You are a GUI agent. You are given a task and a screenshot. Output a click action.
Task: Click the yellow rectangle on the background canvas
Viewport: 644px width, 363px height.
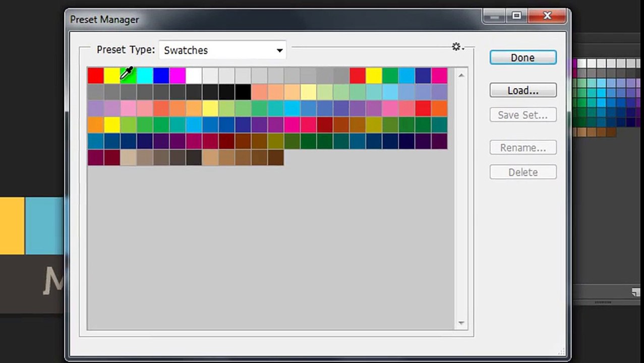point(12,225)
